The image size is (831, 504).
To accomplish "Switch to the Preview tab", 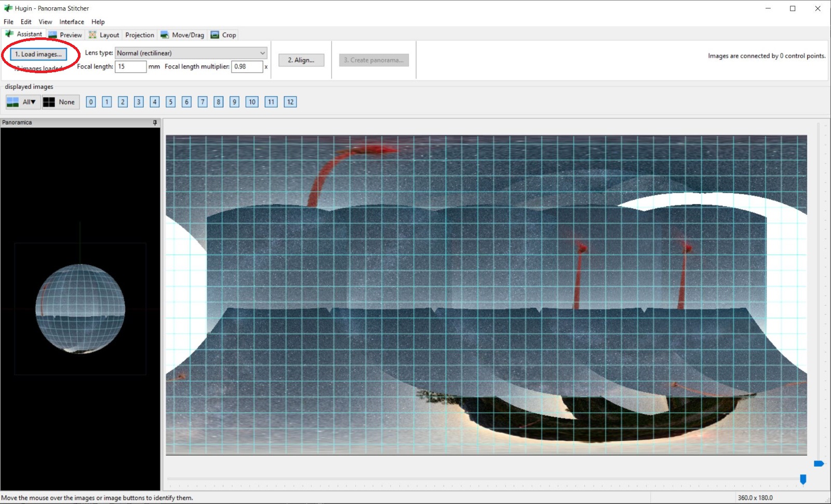I will pyautogui.click(x=65, y=35).
